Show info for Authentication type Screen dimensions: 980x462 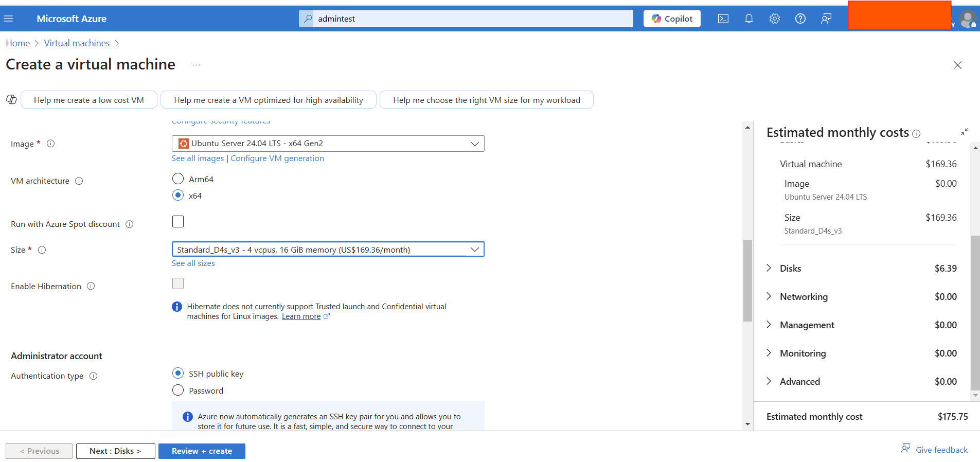coord(94,376)
